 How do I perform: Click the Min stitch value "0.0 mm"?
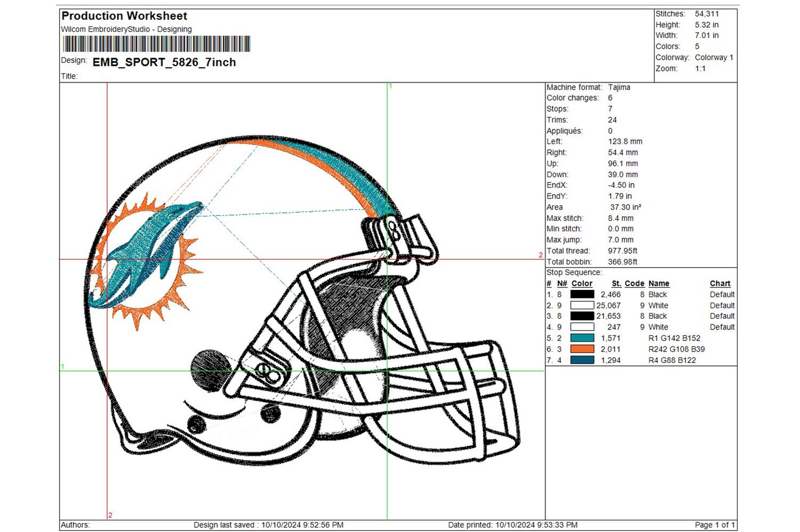coord(621,229)
